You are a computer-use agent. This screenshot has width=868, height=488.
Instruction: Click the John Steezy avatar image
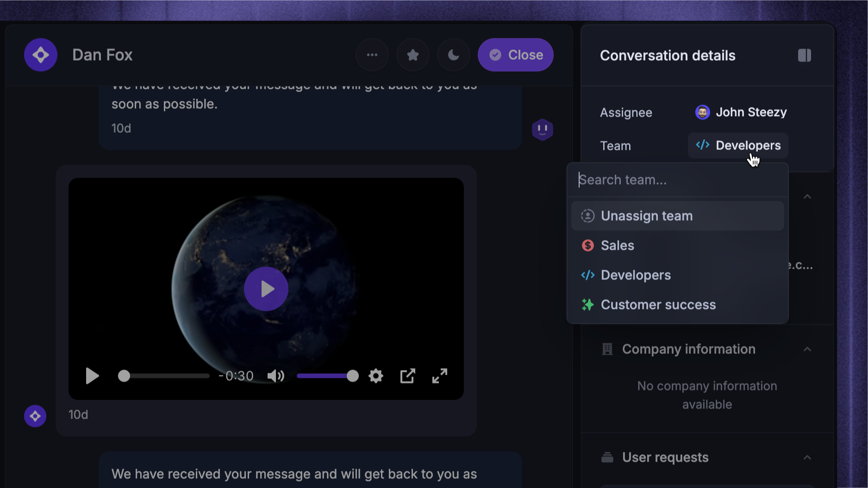(702, 112)
